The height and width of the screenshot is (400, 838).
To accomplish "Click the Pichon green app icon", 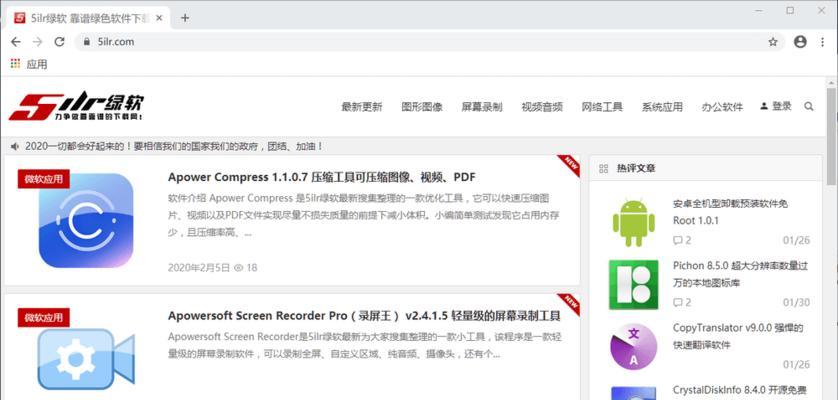I will [633, 284].
